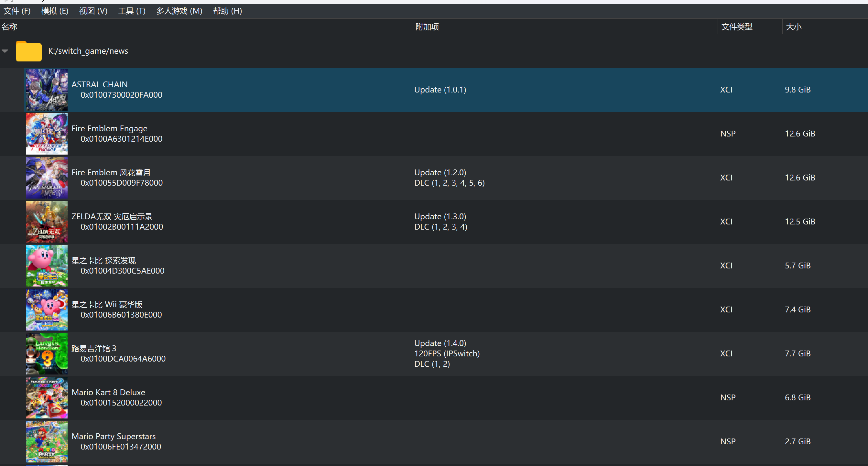This screenshot has width=868, height=466.
Task: Select the Mario Kart 8 Deluxe title
Action: (108, 392)
